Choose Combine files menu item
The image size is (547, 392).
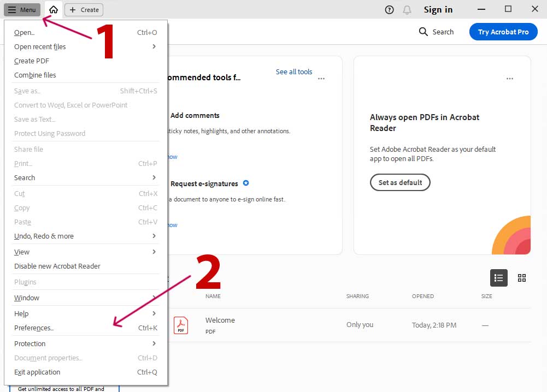[85, 75]
